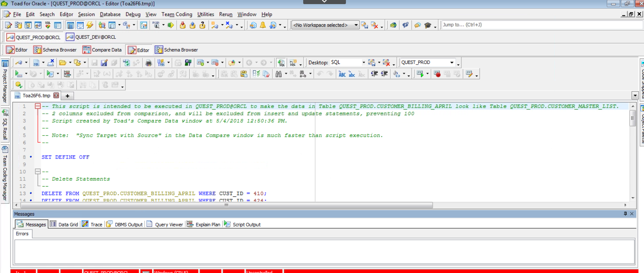
Task: Click the graduation cap learning icon
Action: (x=428, y=25)
